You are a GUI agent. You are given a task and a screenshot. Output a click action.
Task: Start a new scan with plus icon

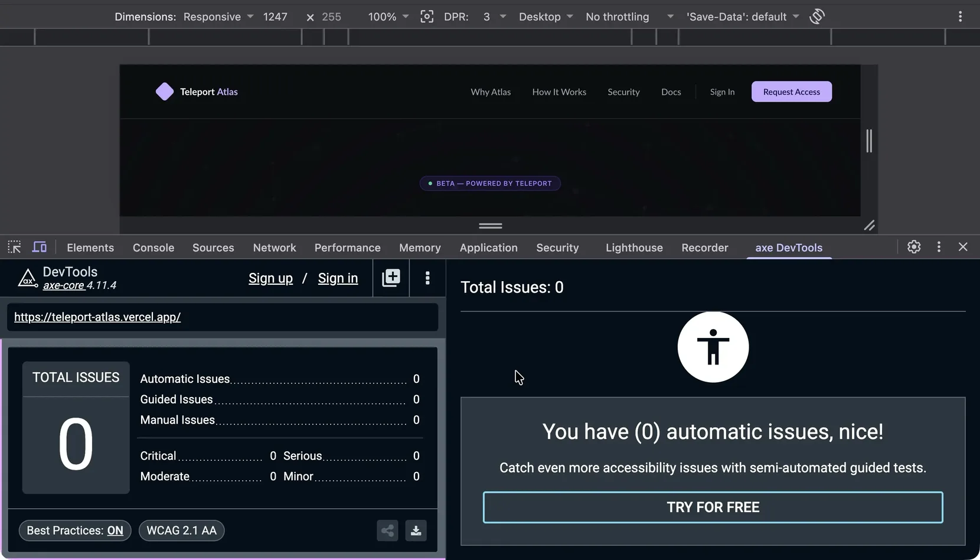(x=391, y=278)
